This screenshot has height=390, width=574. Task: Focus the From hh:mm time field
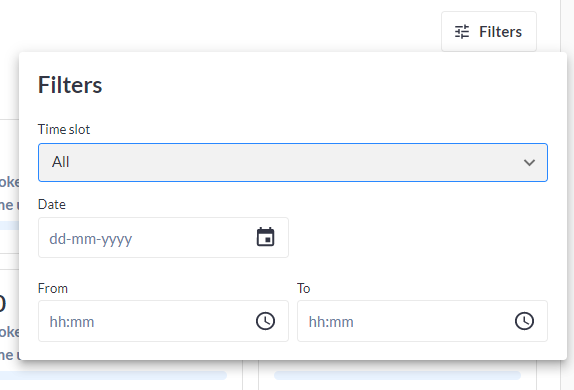tap(163, 321)
